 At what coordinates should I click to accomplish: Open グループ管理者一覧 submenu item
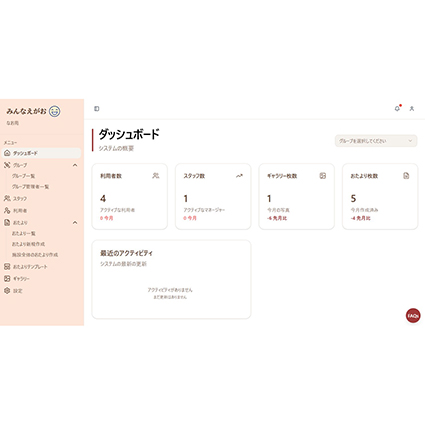[30, 187]
